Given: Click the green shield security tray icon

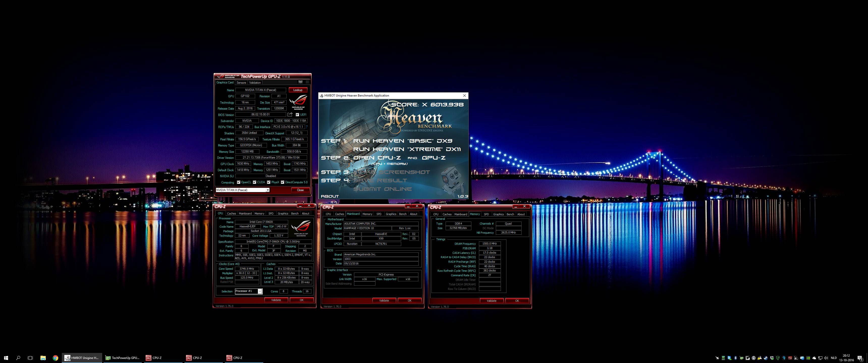Looking at the screenshot, I should 778,358.
